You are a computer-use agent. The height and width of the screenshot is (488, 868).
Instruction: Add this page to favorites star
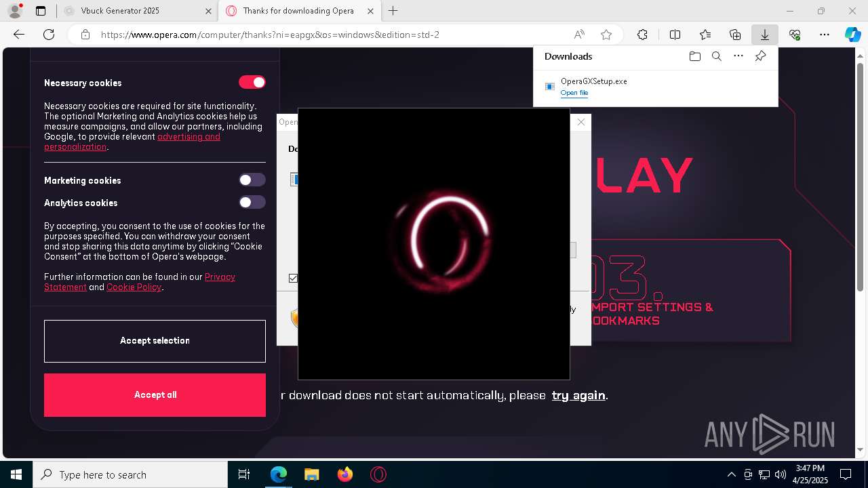click(x=606, y=35)
